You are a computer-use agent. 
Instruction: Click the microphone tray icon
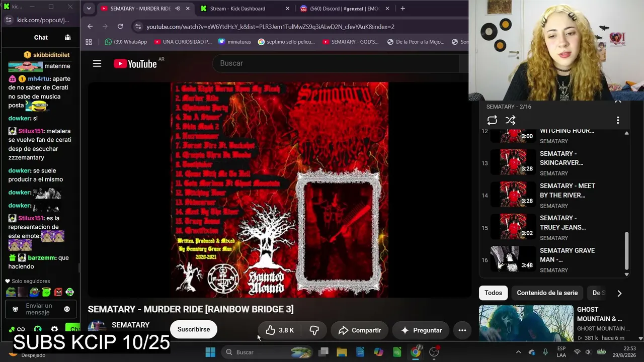[545, 352]
